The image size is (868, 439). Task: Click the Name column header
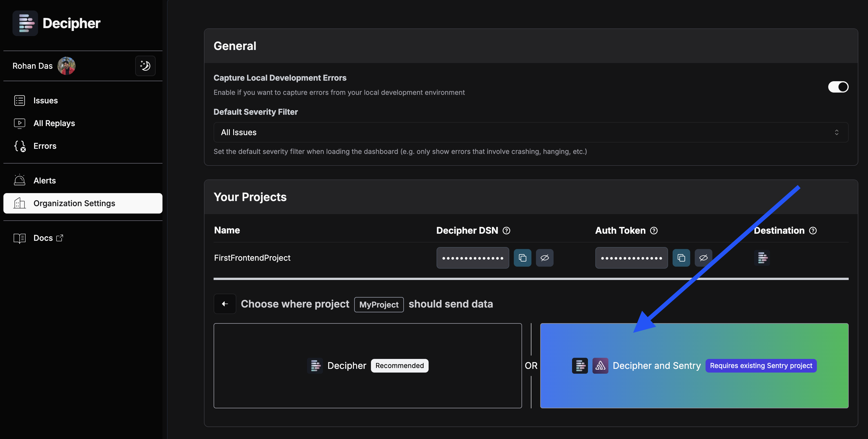pos(227,230)
